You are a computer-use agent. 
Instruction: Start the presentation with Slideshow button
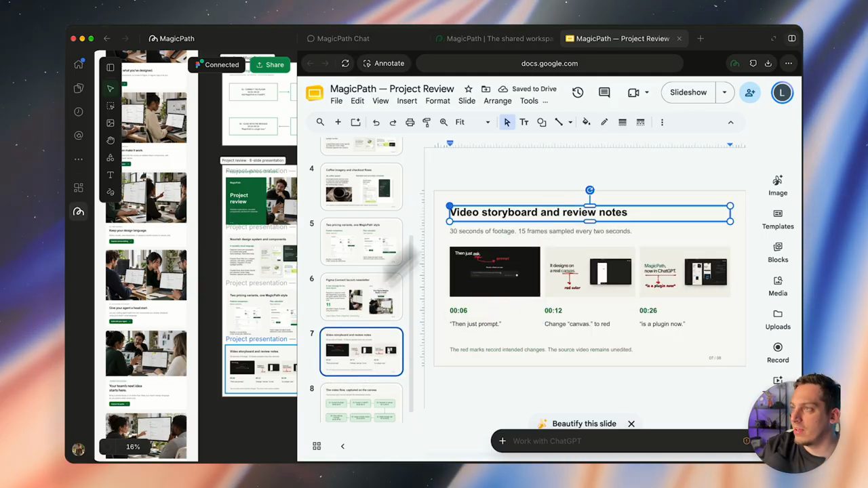688,93
